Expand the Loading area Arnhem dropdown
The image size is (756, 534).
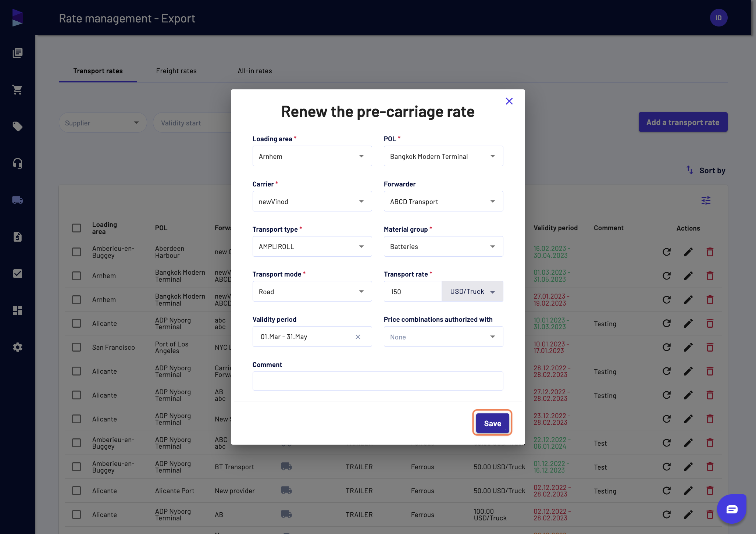(312, 156)
